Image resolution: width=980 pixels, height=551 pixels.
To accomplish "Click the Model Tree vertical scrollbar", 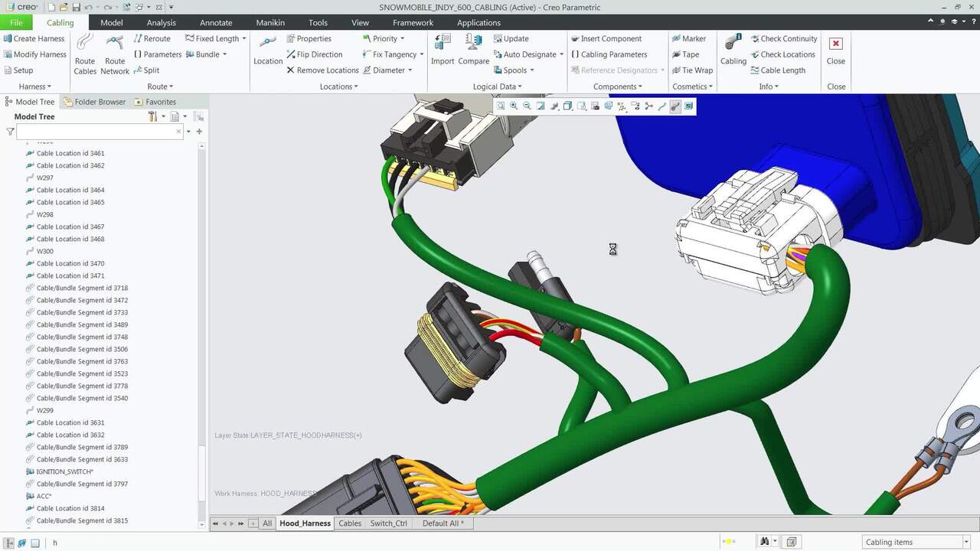I will coord(202,335).
